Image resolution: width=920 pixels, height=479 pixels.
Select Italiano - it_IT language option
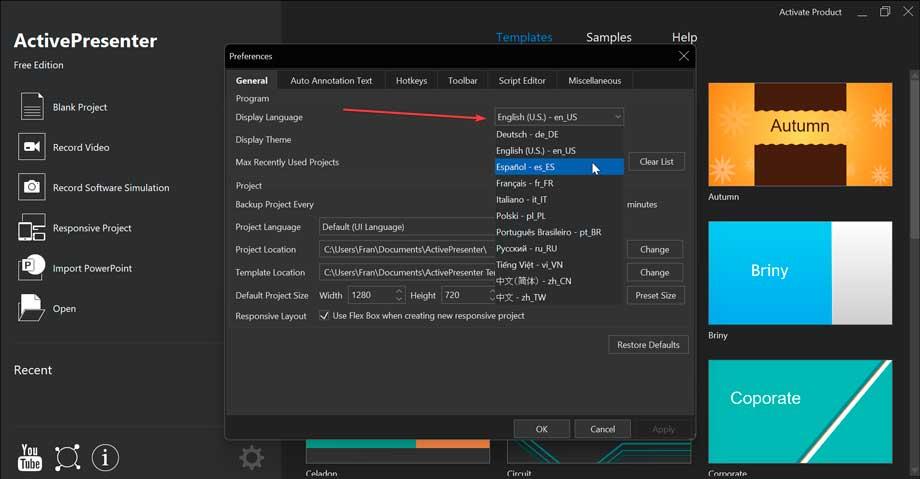coord(559,200)
